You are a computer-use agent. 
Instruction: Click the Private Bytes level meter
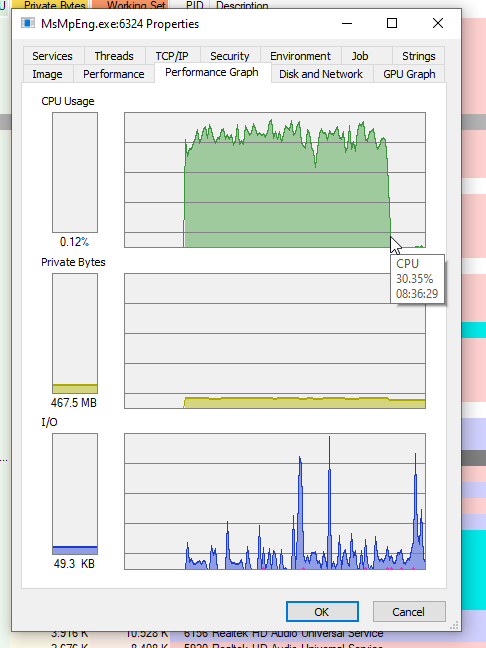pyautogui.click(x=75, y=334)
